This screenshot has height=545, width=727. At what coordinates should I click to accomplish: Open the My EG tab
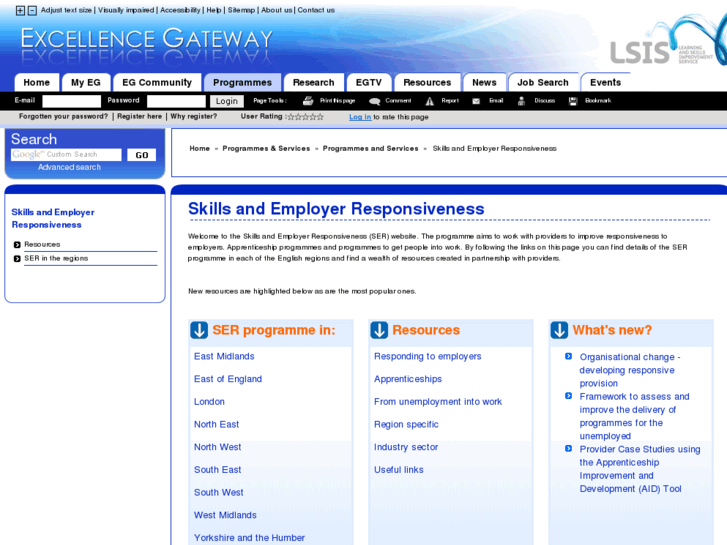tap(86, 83)
